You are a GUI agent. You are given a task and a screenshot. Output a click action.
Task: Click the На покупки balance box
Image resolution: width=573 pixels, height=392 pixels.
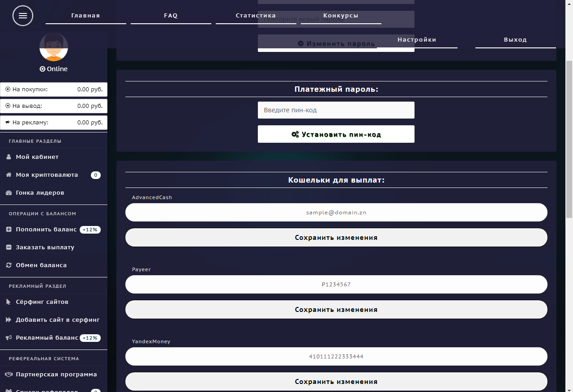click(x=54, y=89)
